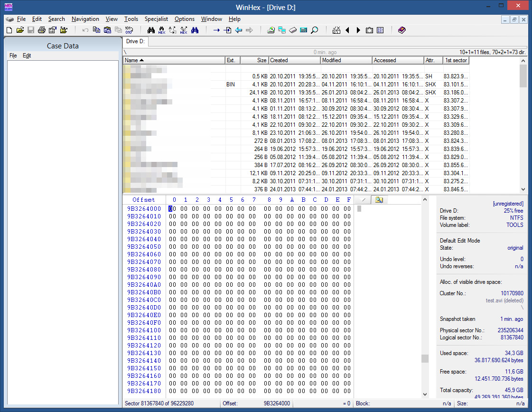Select the Drive D: tab

pyautogui.click(x=135, y=41)
